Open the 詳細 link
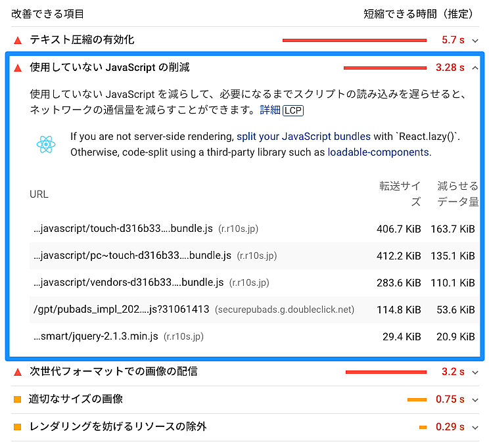The height and width of the screenshot is (448, 489). [270, 110]
